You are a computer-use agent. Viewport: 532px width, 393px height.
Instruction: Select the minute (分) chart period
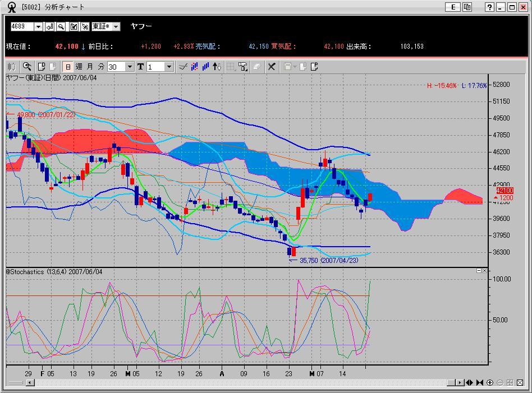pos(101,67)
